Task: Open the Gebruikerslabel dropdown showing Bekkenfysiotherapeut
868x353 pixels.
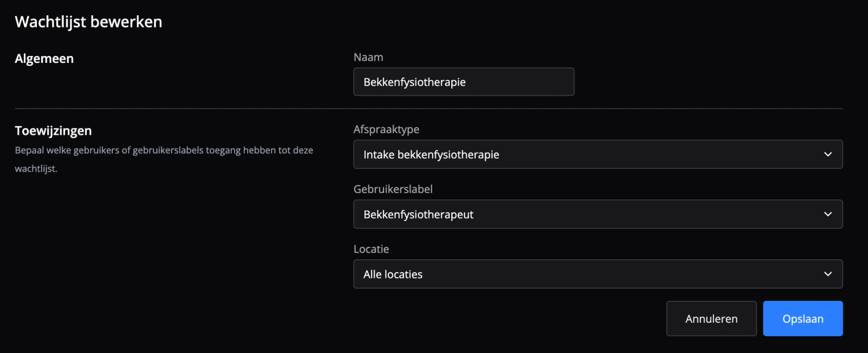Action: coord(597,214)
